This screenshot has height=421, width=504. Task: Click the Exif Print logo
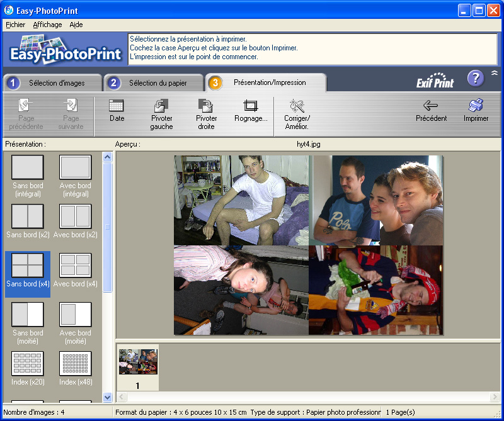pyautogui.click(x=435, y=81)
